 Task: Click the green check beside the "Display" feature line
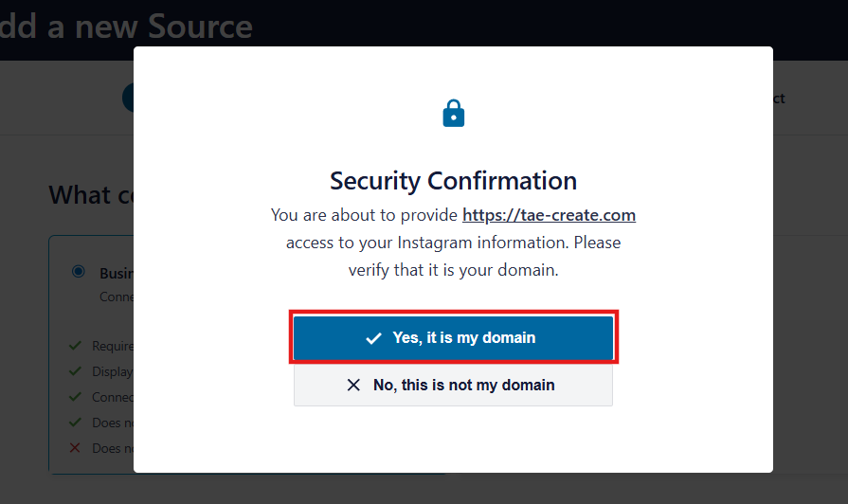click(x=75, y=371)
